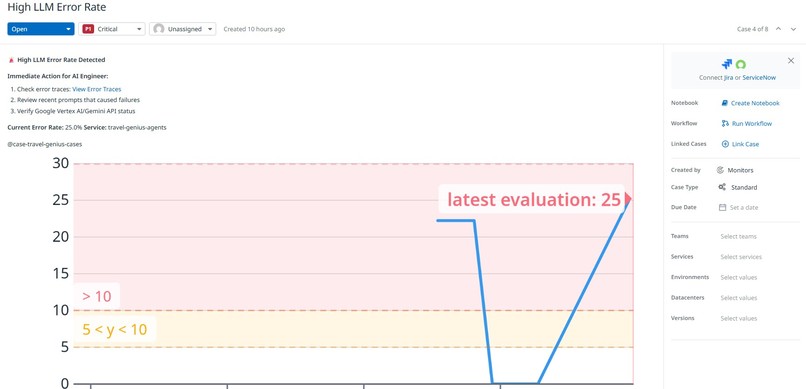Click Immediate Action for AI Engineer heading
This screenshot has height=389, width=806.
click(x=58, y=77)
